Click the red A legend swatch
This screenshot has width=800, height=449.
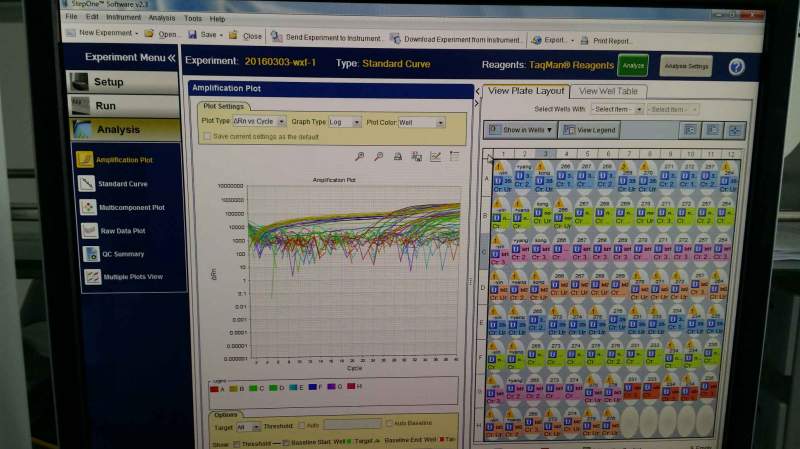point(214,389)
